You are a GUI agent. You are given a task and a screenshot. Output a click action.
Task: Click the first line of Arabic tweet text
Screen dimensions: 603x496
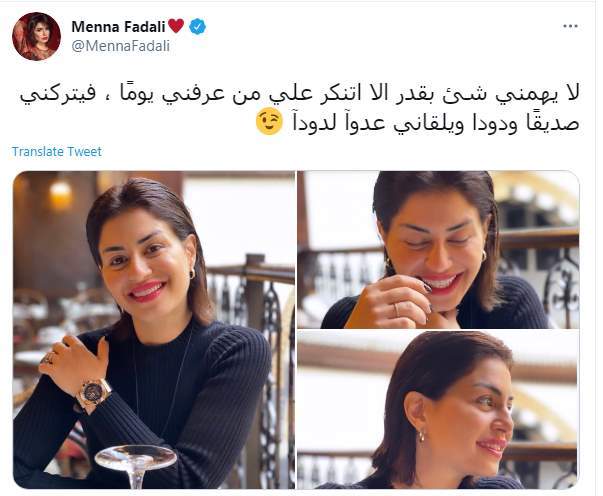click(x=299, y=94)
